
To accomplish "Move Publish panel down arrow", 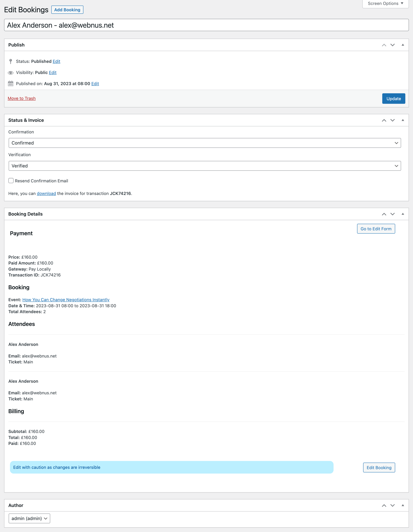I will (392, 45).
